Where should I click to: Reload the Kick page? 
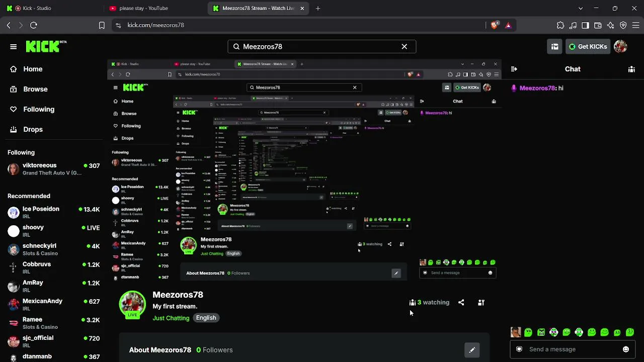point(34,25)
